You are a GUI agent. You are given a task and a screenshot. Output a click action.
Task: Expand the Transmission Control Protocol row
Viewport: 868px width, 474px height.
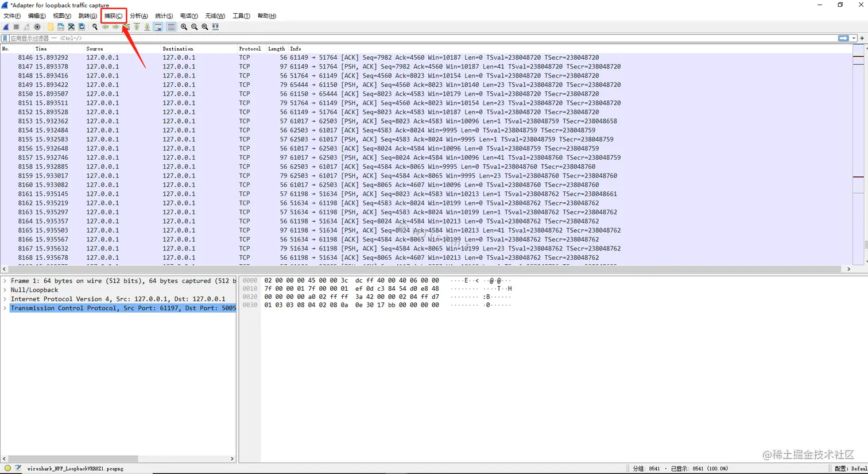click(5, 309)
